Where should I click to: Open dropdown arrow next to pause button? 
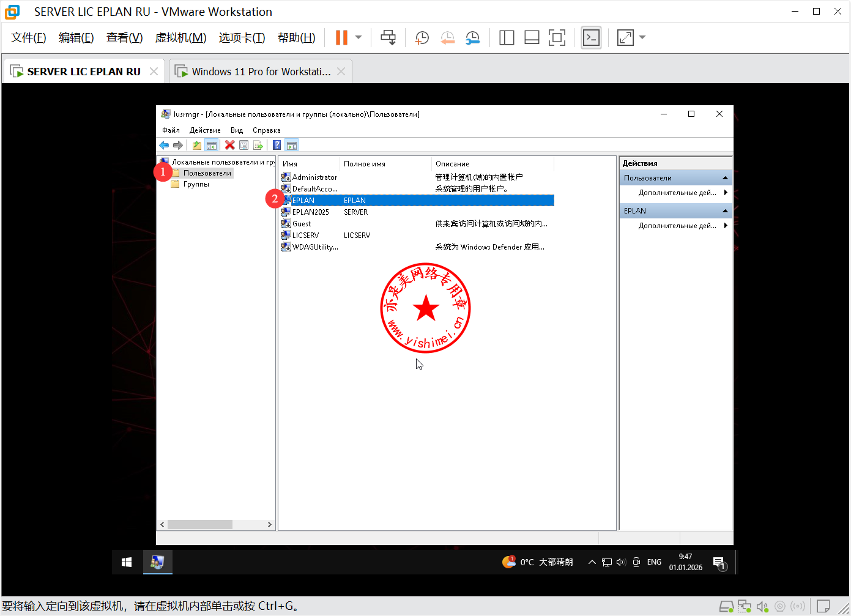(x=359, y=38)
